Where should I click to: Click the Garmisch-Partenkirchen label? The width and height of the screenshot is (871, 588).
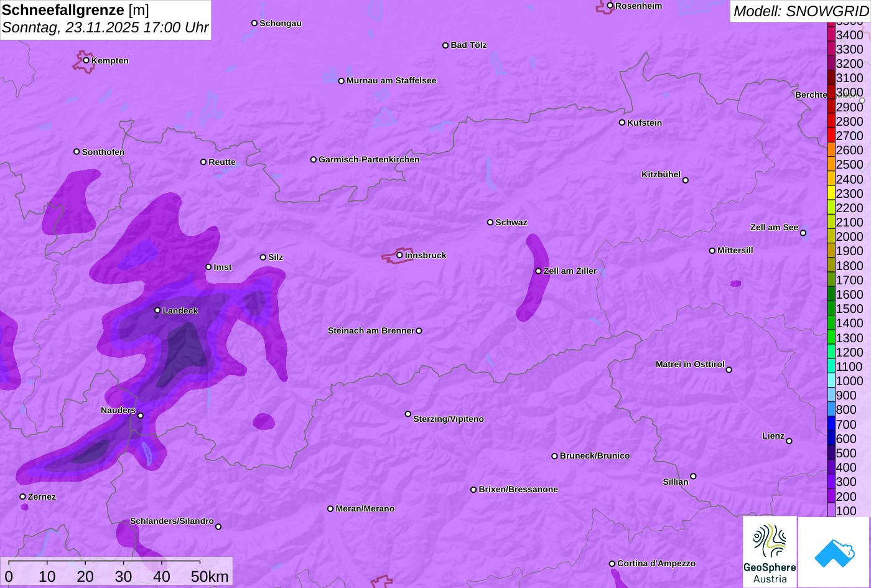pyautogui.click(x=369, y=159)
